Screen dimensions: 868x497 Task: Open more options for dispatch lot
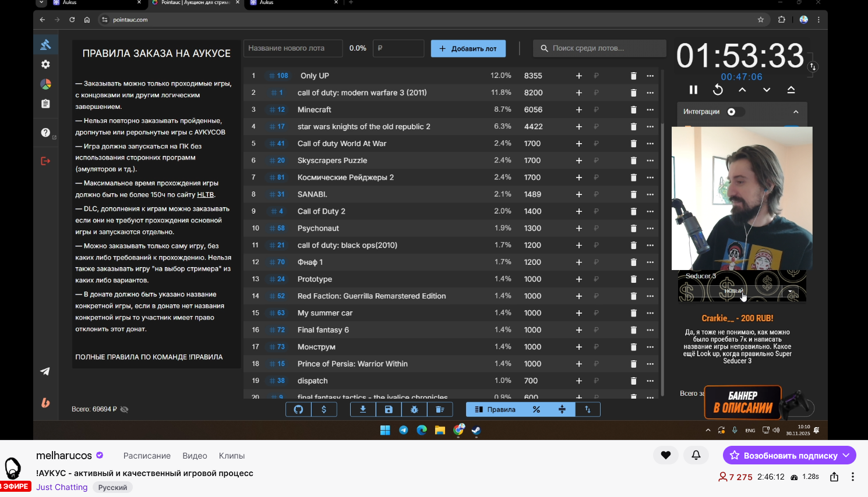(x=650, y=381)
